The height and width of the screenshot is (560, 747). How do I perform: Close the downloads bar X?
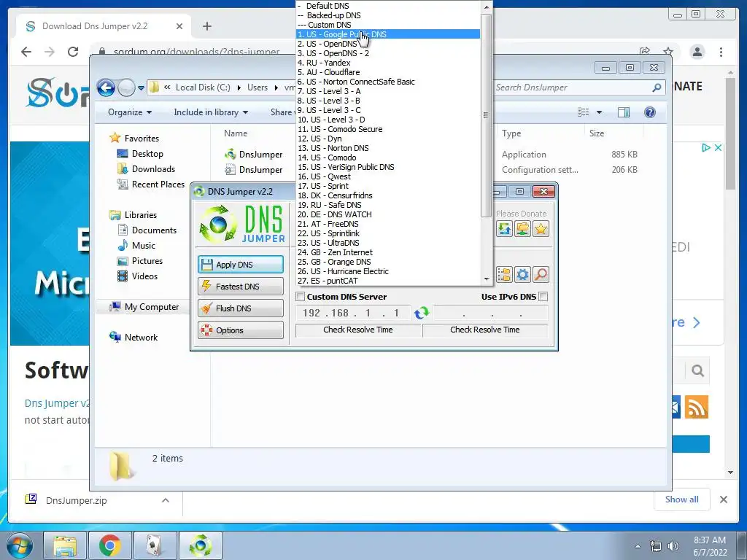pyautogui.click(x=723, y=499)
